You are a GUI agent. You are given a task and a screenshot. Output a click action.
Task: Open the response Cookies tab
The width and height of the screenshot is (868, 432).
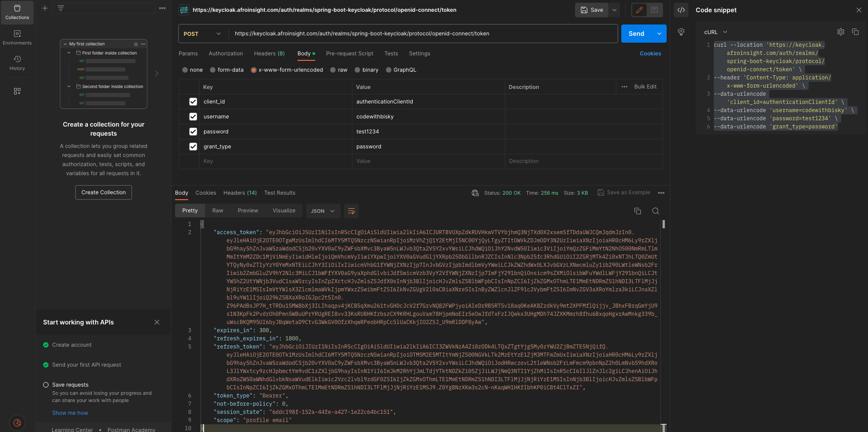point(205,193)
